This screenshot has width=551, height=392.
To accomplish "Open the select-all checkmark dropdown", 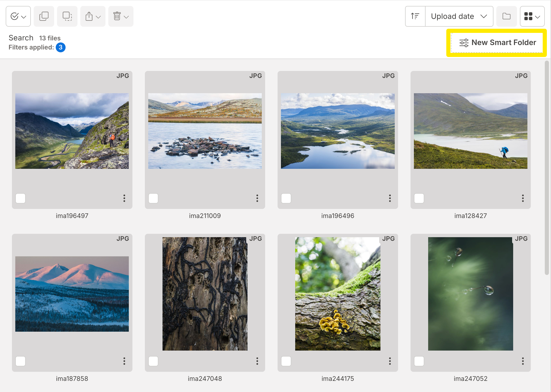I will point(18,16).
